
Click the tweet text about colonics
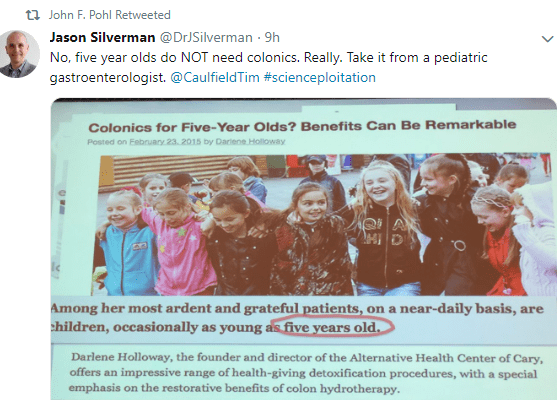click(x=269, y=67)
